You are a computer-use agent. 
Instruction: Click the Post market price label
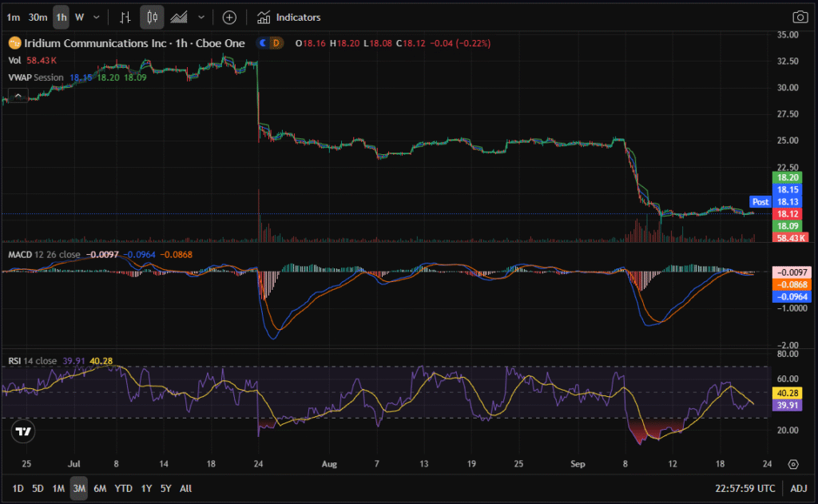pos(760,202)
